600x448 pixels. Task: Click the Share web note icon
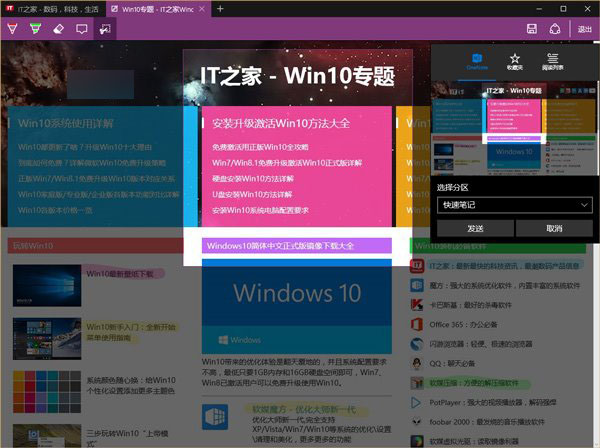pyautogui.click(x=555, y=29)
